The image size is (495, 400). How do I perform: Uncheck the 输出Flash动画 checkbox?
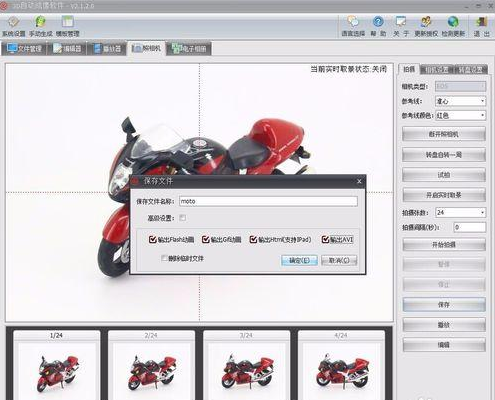point(153,239)
